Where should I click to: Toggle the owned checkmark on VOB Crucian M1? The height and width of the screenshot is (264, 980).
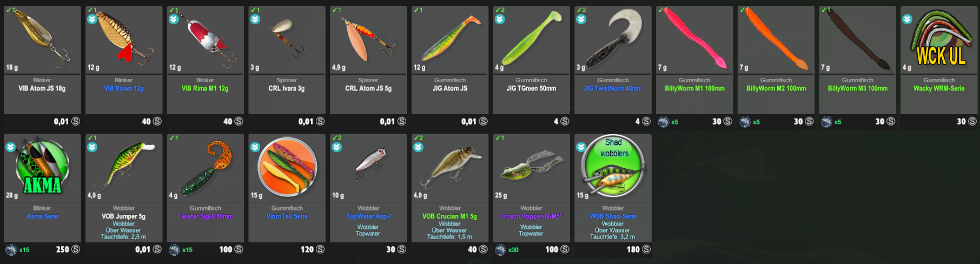[x=418, y=138]
